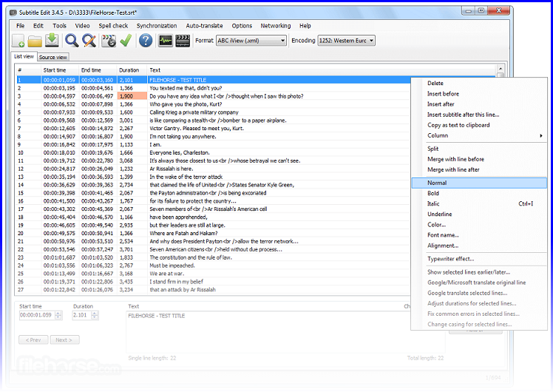553x392 pixels.
Task: Open Find with the magnifier icon
Action: [72, 41]
